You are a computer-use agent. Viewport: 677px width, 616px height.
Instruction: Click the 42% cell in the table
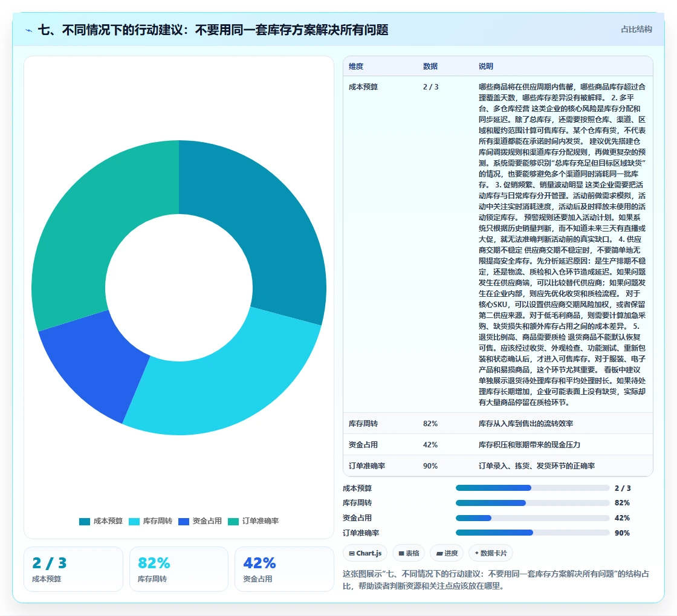click(x=430, y=445)
